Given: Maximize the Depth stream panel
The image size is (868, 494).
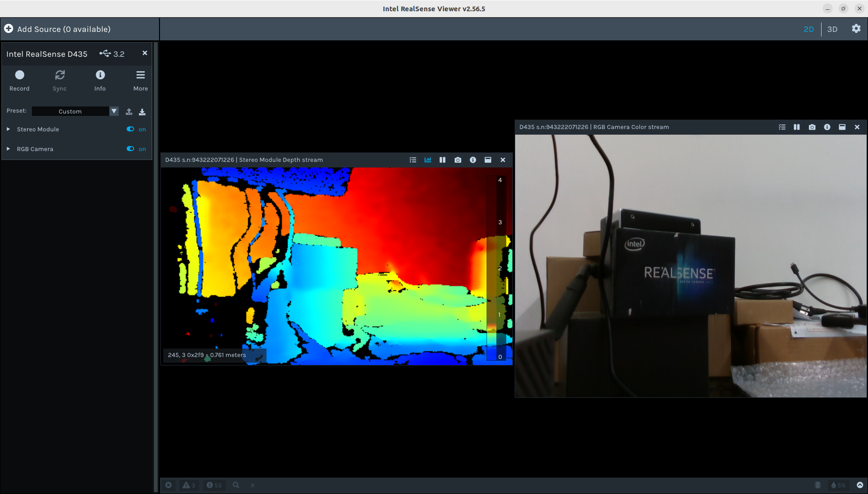Looking at the screenshot, I should click(x=488, y=160).
